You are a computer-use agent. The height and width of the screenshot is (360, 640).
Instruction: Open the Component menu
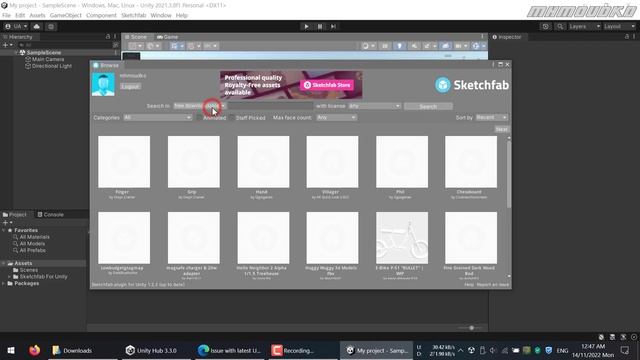pyautogui.click(x=101, y=16)
